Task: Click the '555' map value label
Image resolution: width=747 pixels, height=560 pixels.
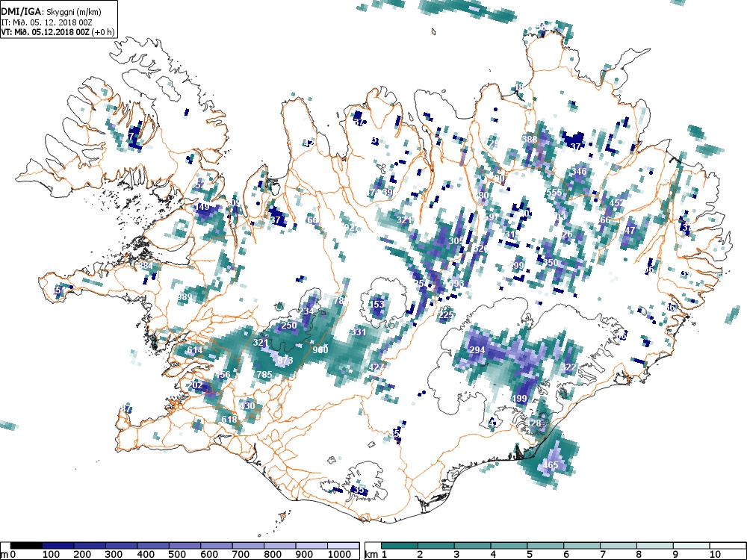Action: coord(554,193)
